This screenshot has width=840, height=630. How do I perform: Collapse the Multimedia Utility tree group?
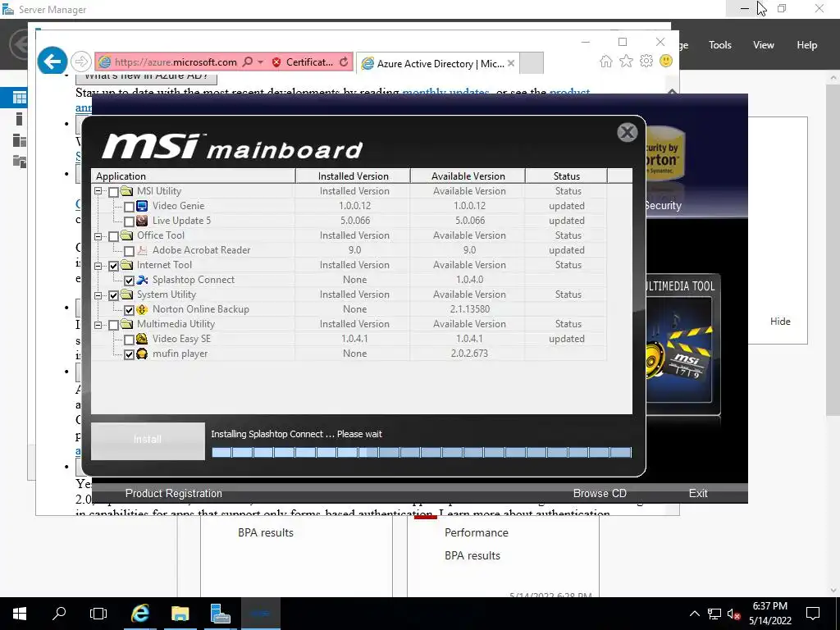(x=98, y=325)
